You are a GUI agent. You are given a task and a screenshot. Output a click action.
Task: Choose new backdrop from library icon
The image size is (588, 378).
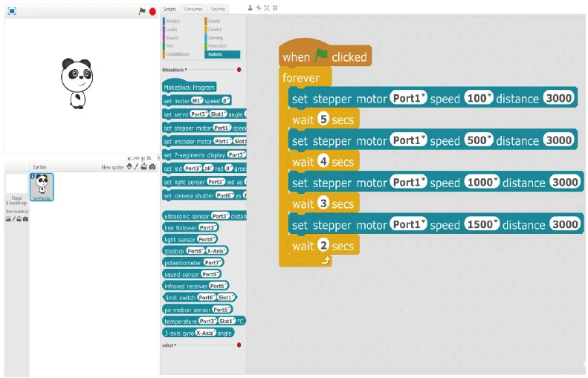(8, 219)
